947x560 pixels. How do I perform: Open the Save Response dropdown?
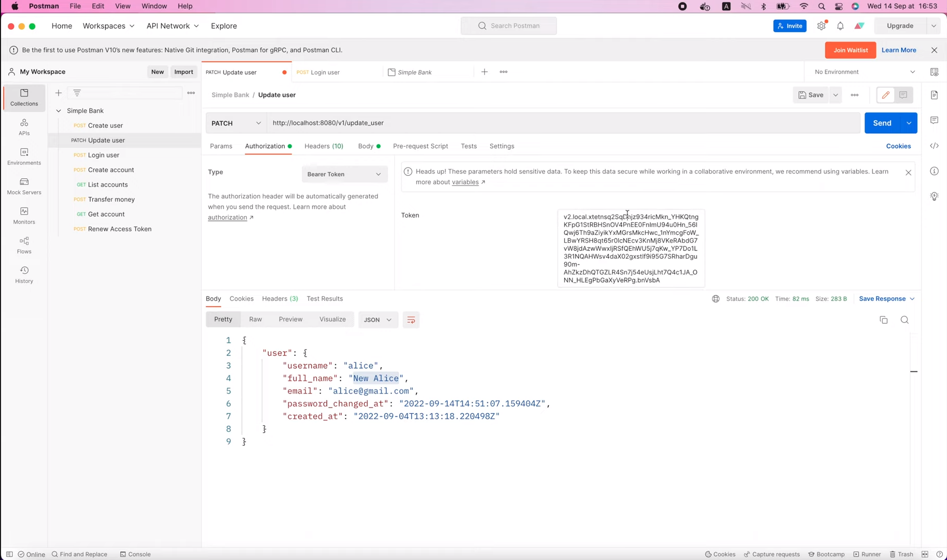[887, 299]
